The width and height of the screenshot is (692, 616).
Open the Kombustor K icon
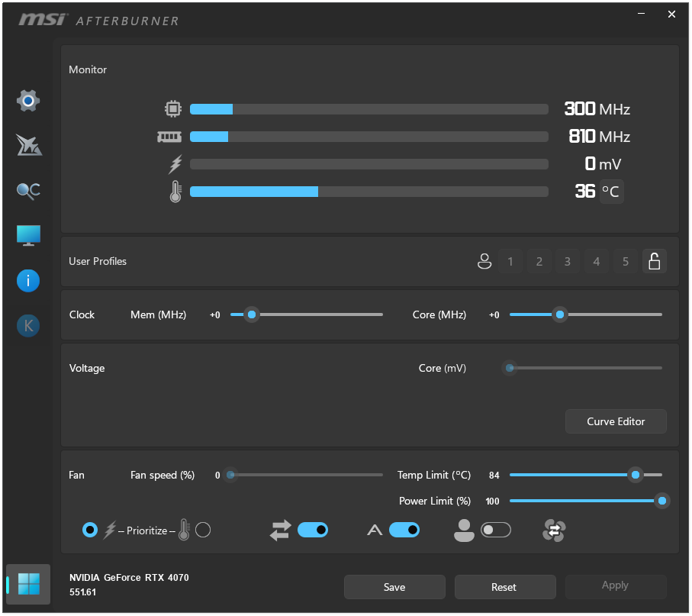click(28, 326)
